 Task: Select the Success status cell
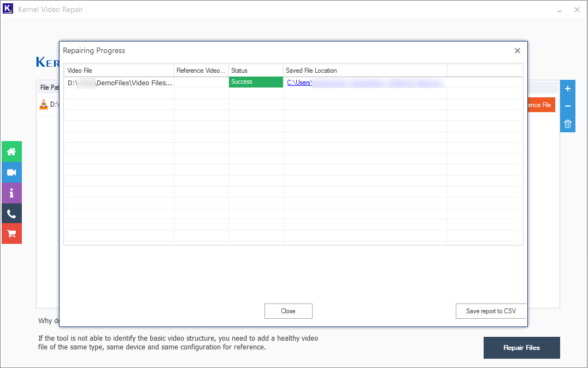[x=256, y=82]
